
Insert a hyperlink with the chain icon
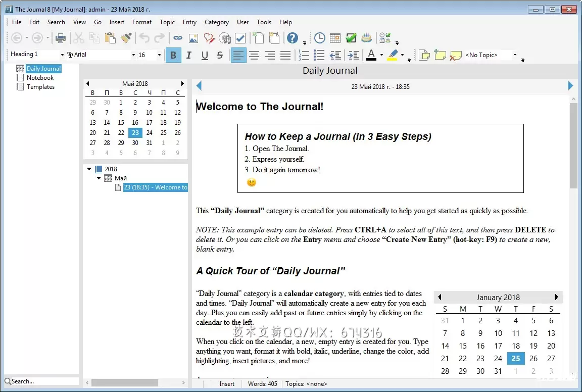click(178, 38)
